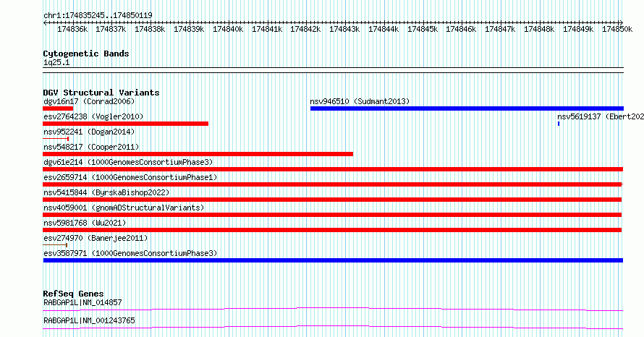Viewport: 644px width, 337px height.
Task: Open the nsv5981768 (Wu2021) label
Action: click(x=85, y=223)
